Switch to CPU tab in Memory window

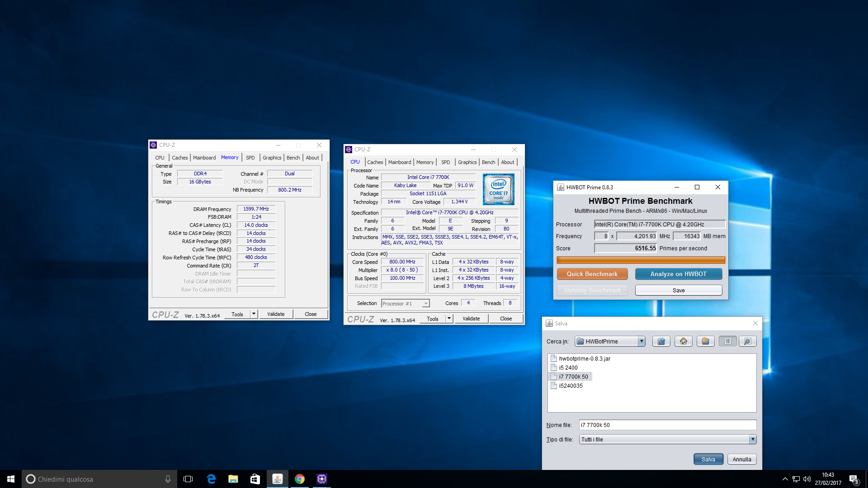[x=160, y=158]
